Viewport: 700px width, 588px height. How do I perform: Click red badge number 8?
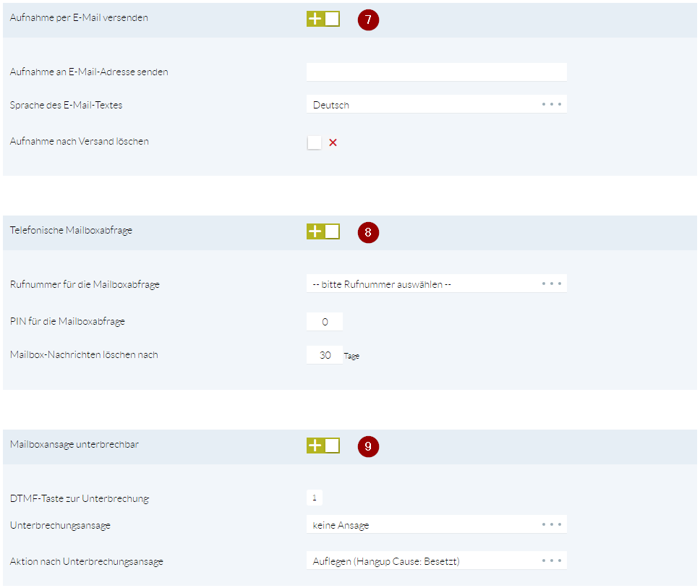(368, 233)
